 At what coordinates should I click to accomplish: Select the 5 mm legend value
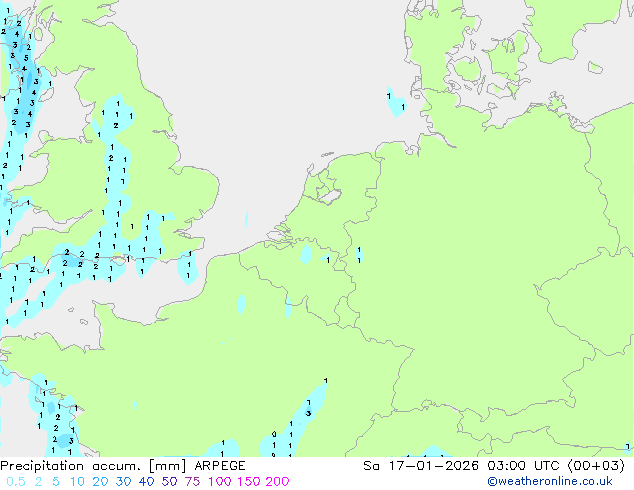point(56,482)
